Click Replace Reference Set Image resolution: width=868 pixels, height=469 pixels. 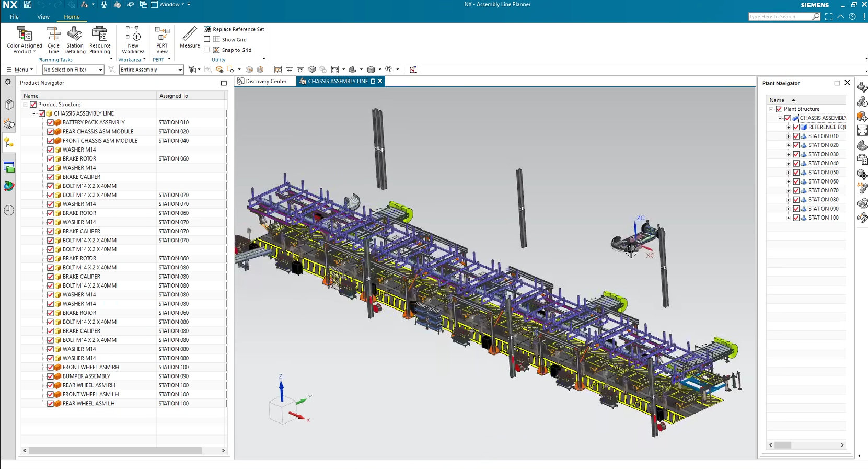(x=234, y=29)
